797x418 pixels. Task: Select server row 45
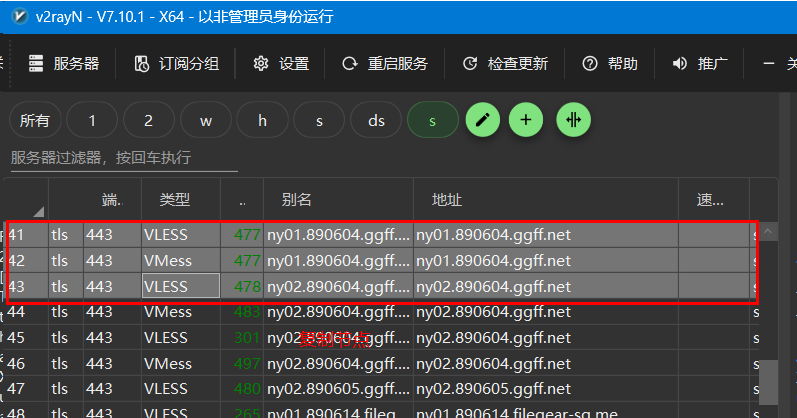click(x=380, y=338)
